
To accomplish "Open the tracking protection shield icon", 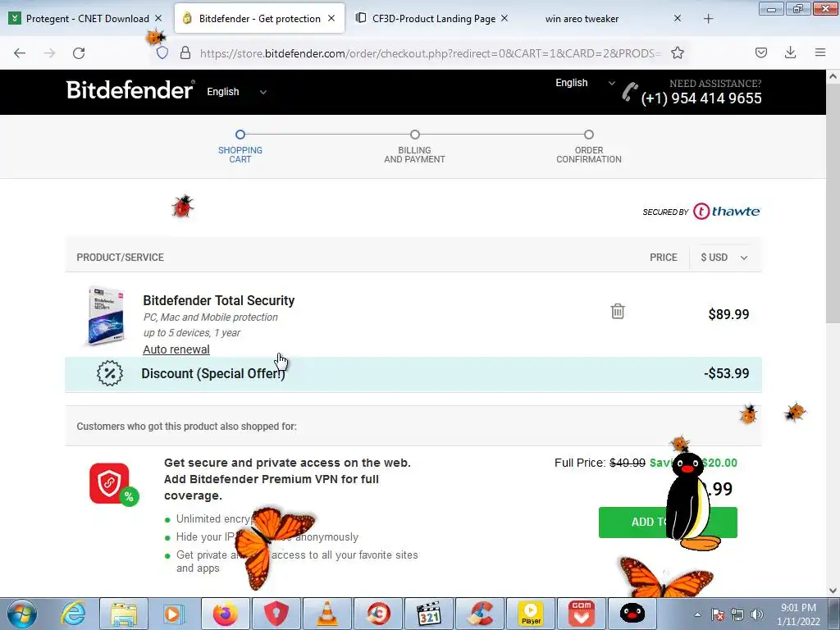I will 162,53.
